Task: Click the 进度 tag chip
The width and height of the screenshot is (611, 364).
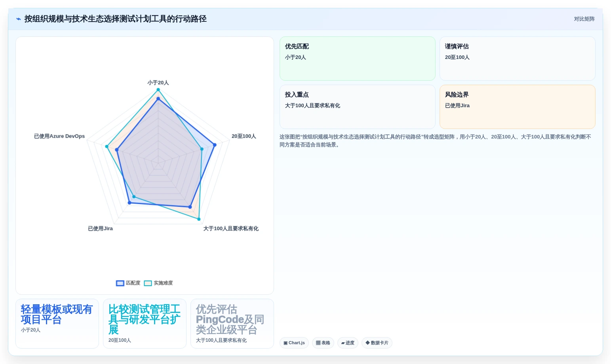Action: point(348,343)
